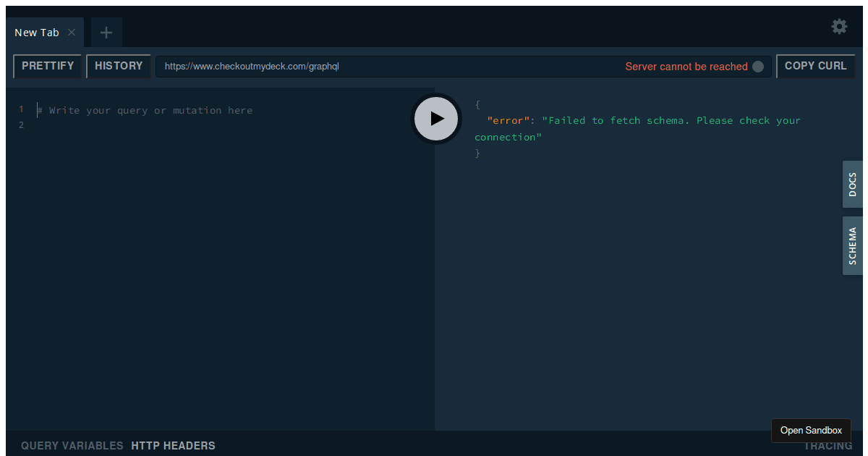Select the New Tab tab
Screen dimensions: 868x456
click(x=37, y=32)
